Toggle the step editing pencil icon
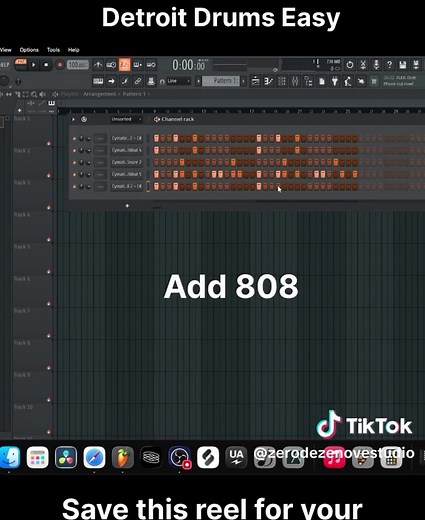Screen dimensions: 425x520 [124, 81]
